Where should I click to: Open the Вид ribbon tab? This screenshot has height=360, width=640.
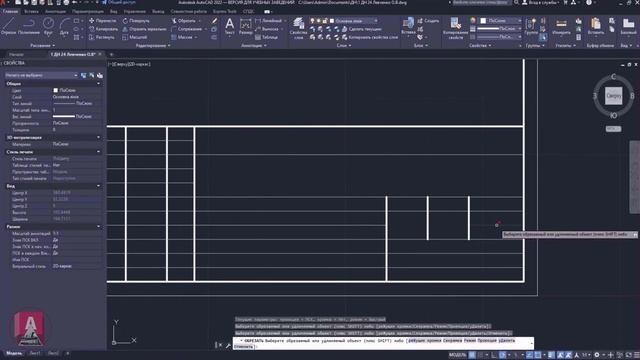point(113,11)
